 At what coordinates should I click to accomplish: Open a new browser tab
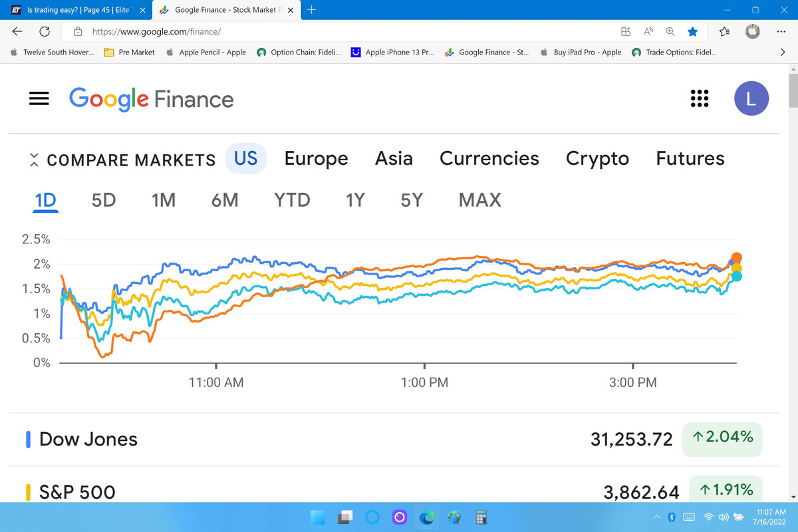pyautogui.click(x=312, y=10)
